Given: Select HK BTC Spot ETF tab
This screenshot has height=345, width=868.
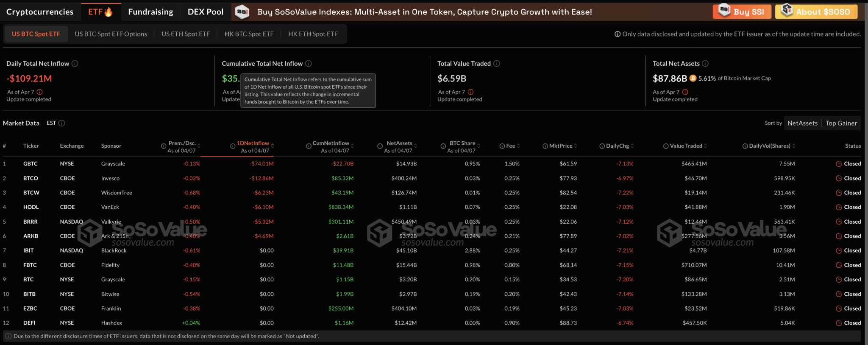Looking at the screenshot, I should coord(249,34).
